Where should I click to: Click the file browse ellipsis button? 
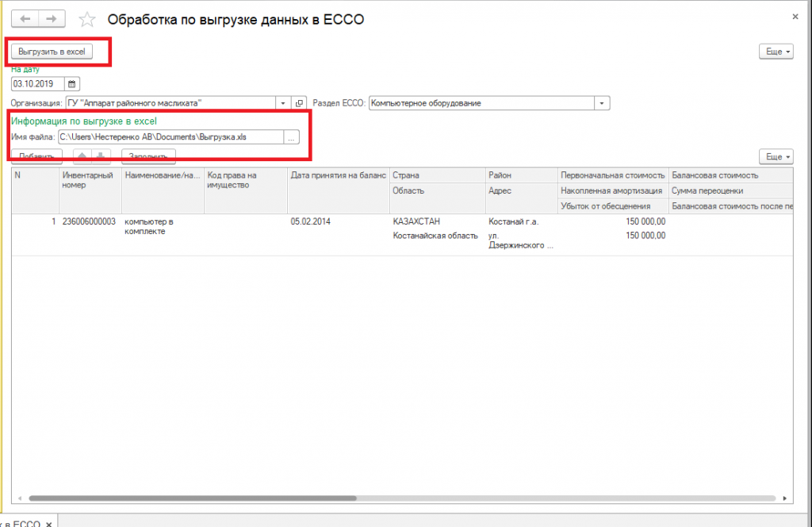[292, 137]
